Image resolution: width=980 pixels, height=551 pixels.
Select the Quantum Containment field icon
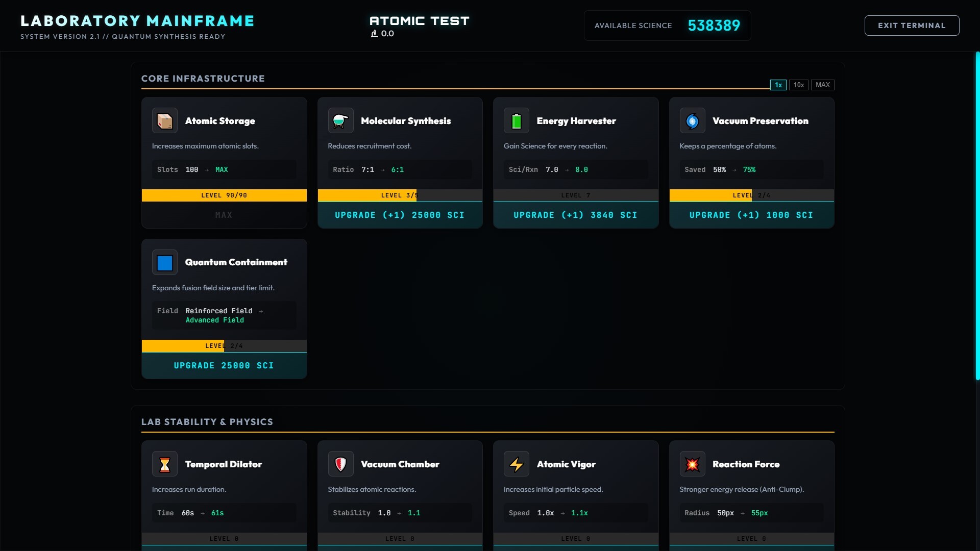pos(164,262)
